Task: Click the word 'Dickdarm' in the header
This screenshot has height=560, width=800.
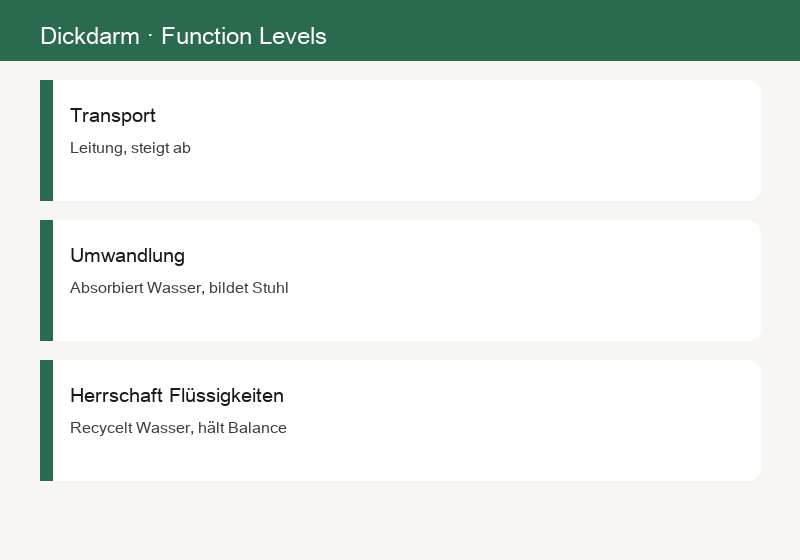Action: click(90, 36)
